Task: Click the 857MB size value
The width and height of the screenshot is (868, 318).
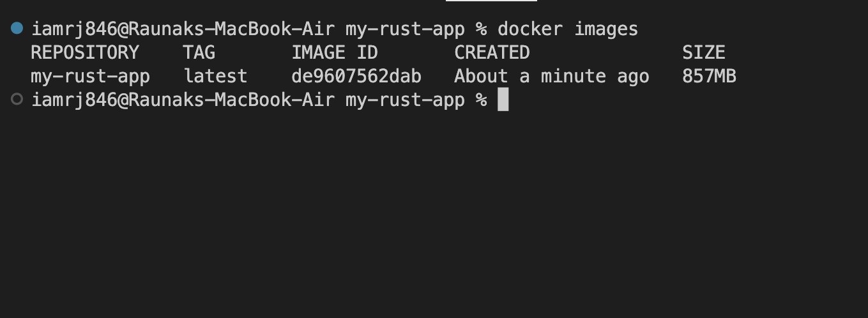Action: pyautogui.click(x=709, y=77)
